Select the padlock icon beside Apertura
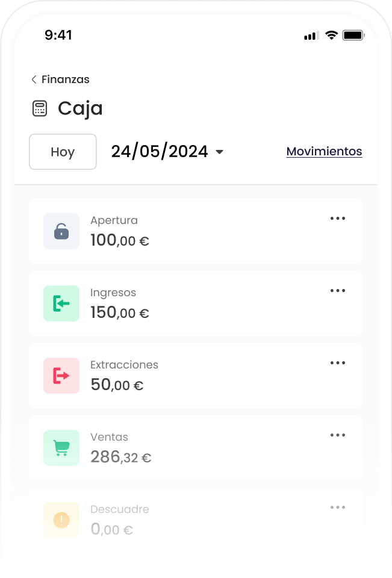Screen dimensions: 392x578 (61, 231)
